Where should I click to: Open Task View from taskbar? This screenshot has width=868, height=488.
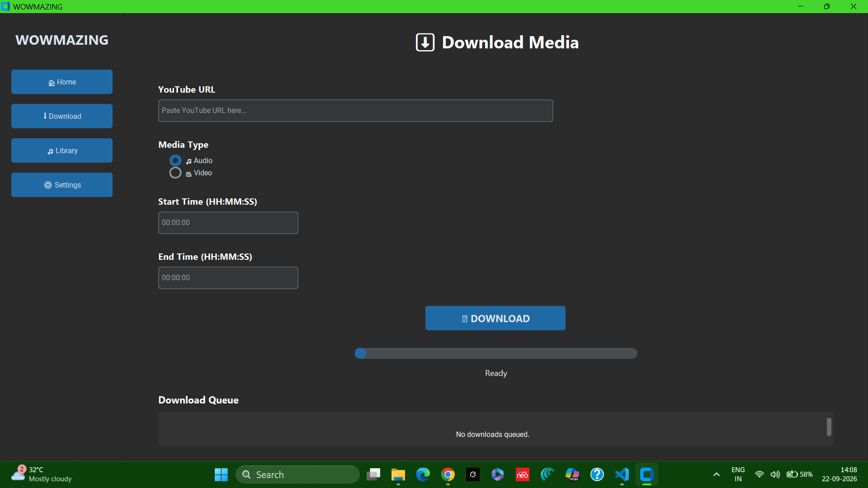[x=373, y=474]
